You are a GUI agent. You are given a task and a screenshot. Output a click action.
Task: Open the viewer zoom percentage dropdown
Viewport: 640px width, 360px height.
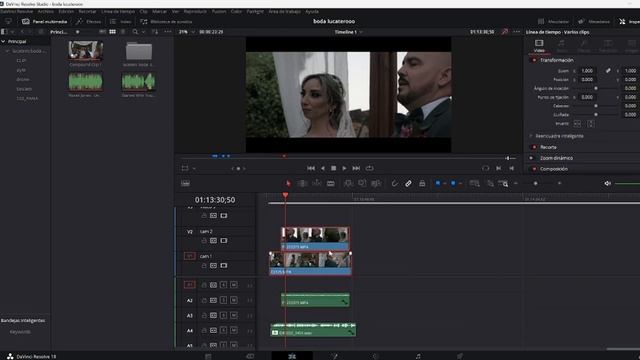186,32
